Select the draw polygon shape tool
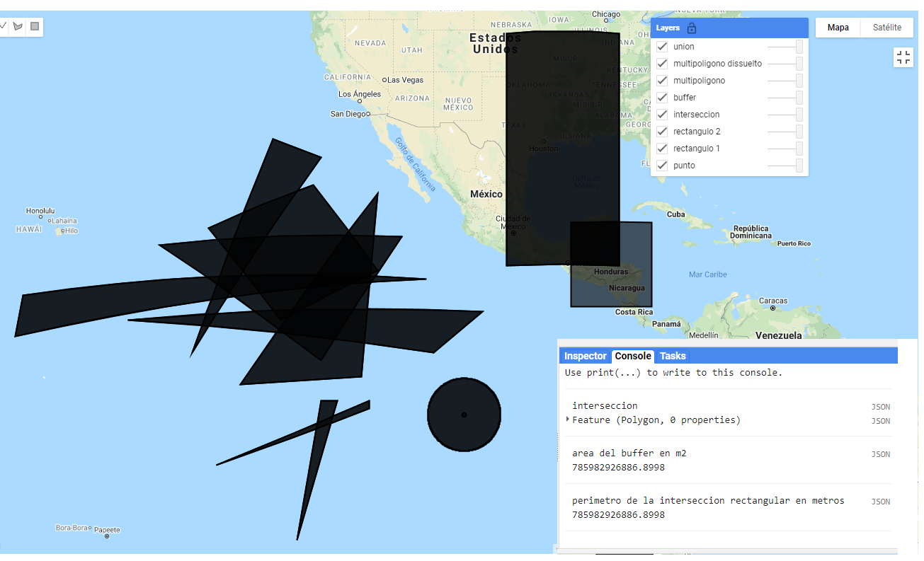 (18, 27)
